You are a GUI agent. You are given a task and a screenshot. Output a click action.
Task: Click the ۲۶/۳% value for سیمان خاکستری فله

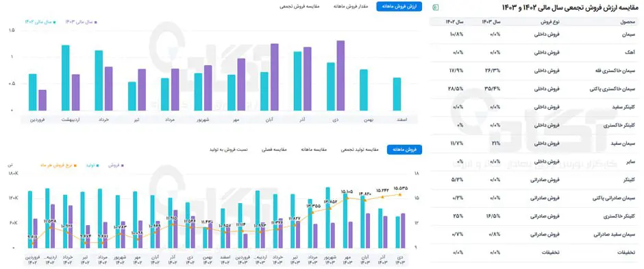493,70
